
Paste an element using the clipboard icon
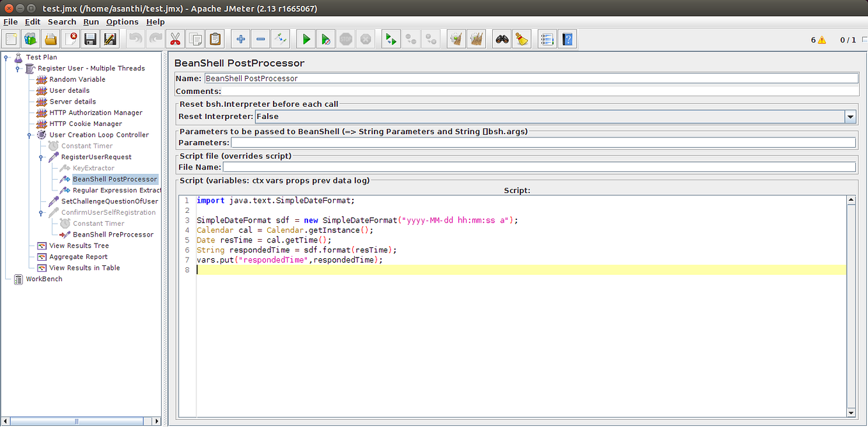coord(215,38)
